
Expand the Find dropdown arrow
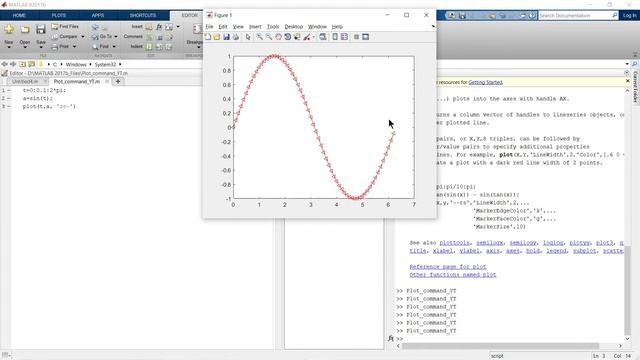pyautogui.click(x=114, y=47)
